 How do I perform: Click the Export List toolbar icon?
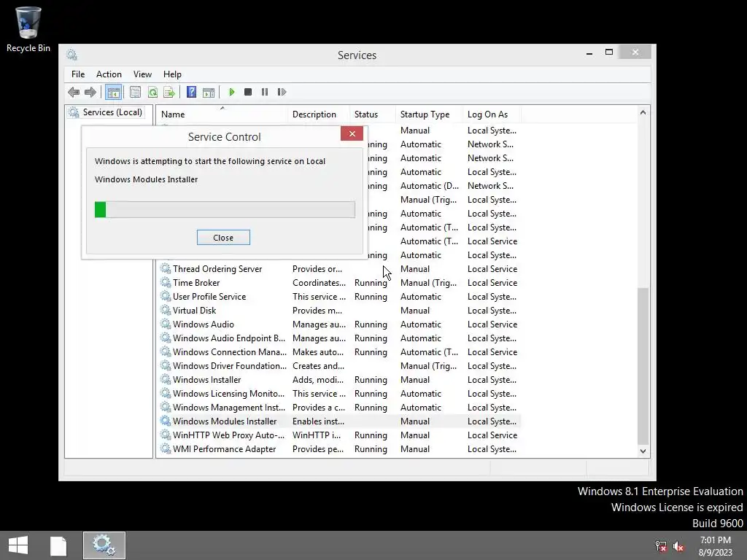[169, 92]
